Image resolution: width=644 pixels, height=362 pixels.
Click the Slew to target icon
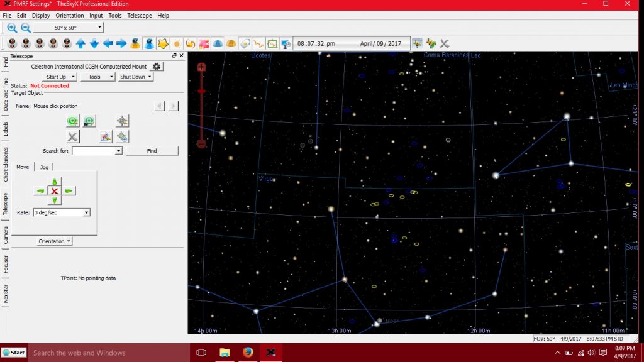click(x=73, y=121)
